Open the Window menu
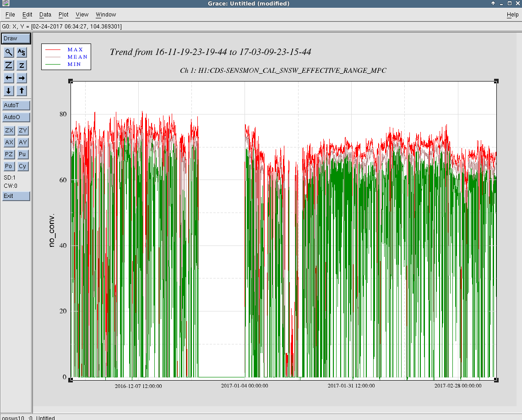Viewport: 522px width, 420px height. (106, 15)
